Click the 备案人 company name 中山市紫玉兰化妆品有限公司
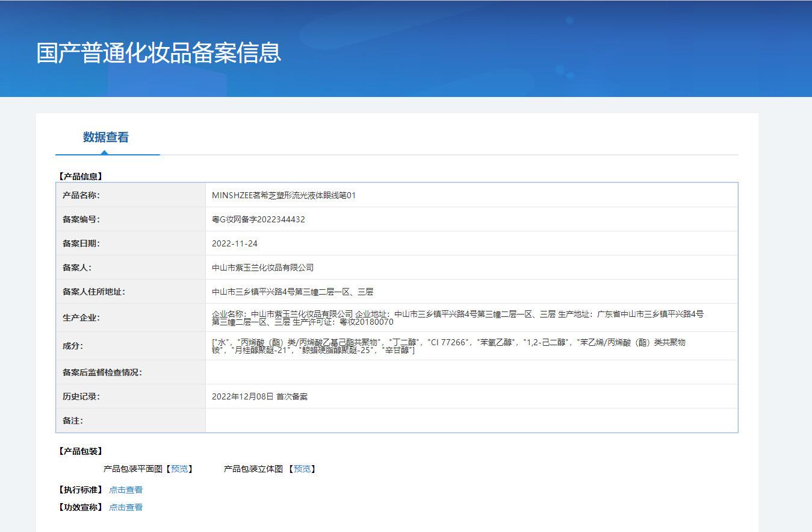 pyautogui.click(x=263, y=268)
